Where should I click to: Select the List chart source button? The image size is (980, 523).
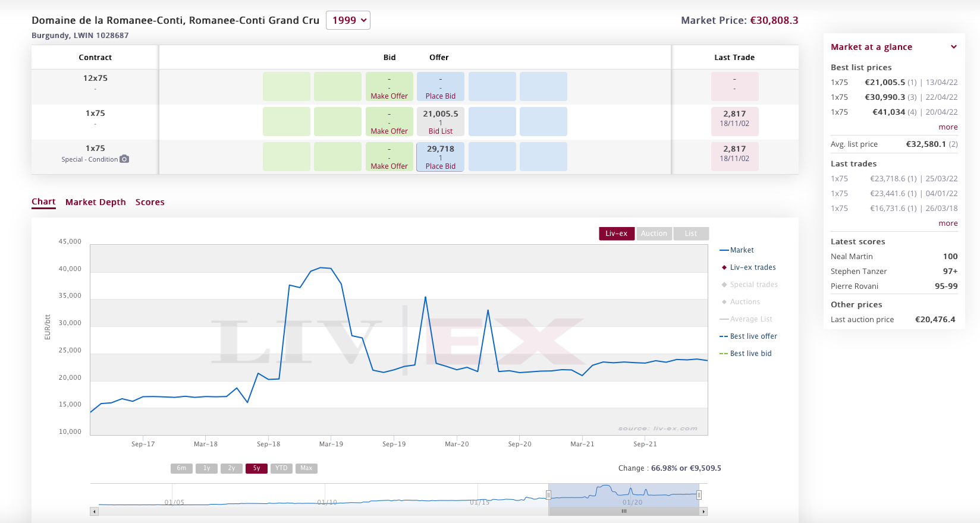click(691, 234)
